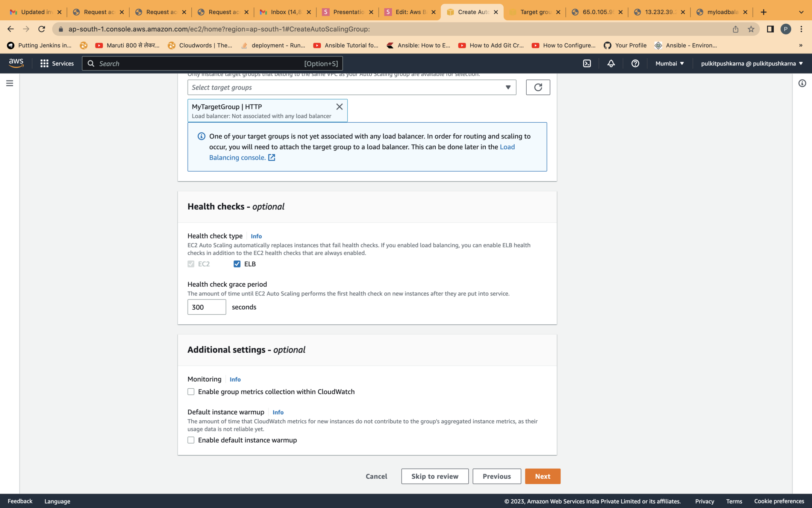Open AWS CloudShell icon in navbar
This screenshot has width=812, height=508.
pos(587,63)
